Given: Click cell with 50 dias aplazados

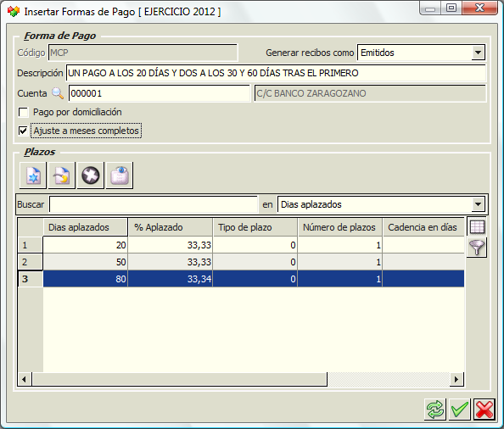Looking at the screenshot, I should 85,262.
